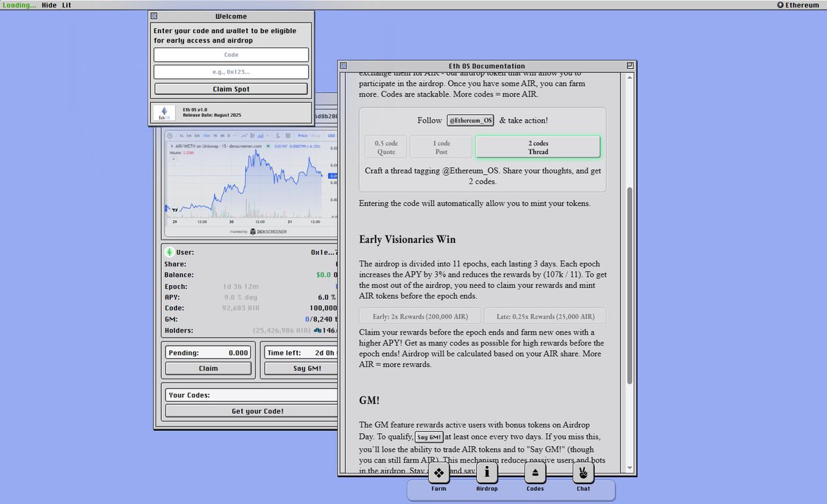The height and width of the screenshot is (504, 827).
Task: Select D chart timeframe
Action: [x=229, y=136]
